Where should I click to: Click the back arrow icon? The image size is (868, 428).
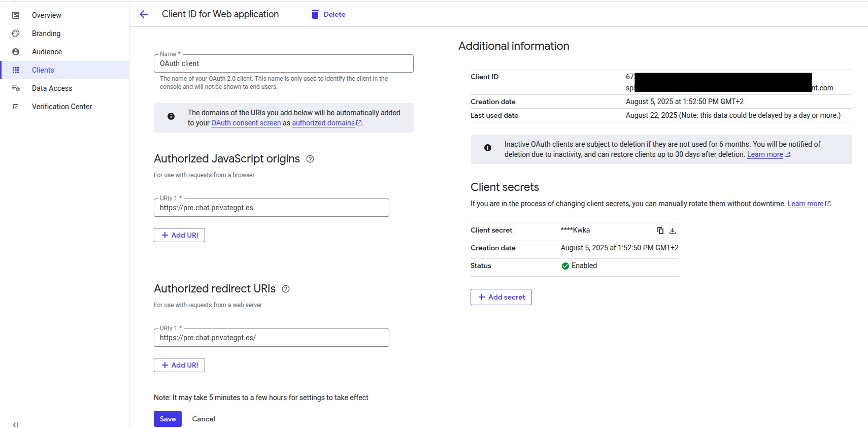[144, 14]
